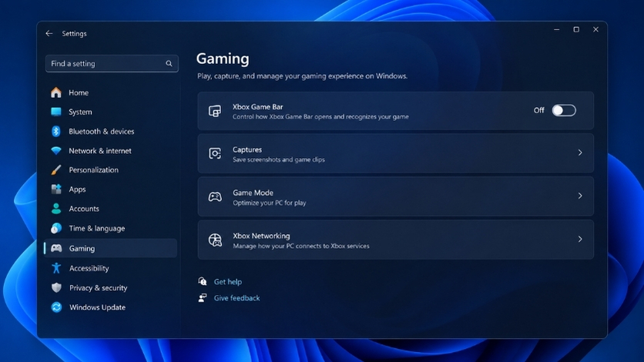Click the Xbox Game Bar card icon

pyautogui.click(x=215, y=111)
